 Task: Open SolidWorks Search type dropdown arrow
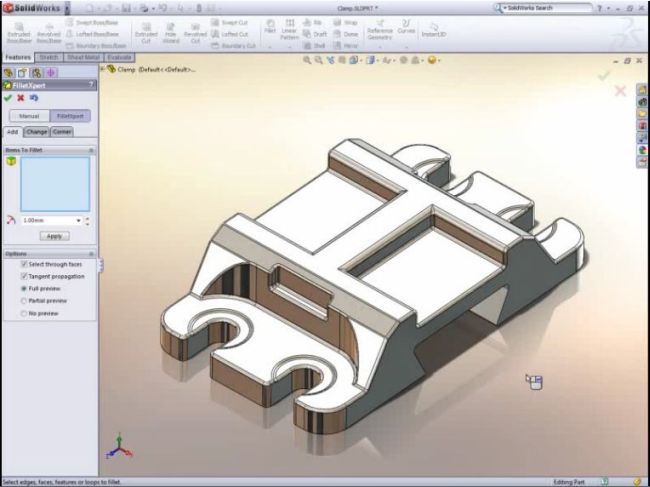click(x=505, y=8)
